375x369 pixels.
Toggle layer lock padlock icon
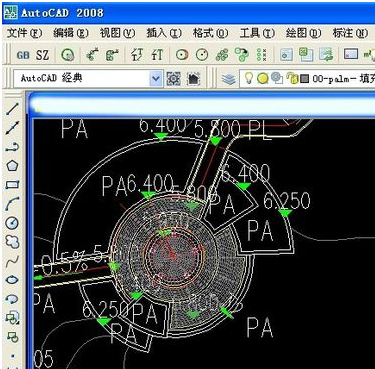(x=293, y=79)
